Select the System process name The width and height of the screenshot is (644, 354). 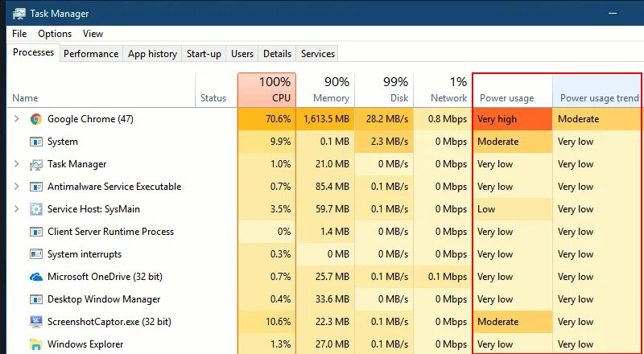click(63, 142)
